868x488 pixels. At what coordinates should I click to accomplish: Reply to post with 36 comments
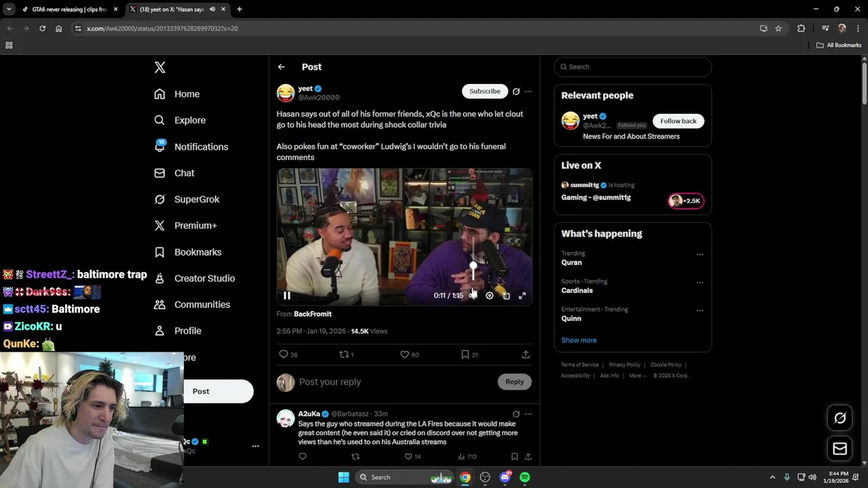288,354
